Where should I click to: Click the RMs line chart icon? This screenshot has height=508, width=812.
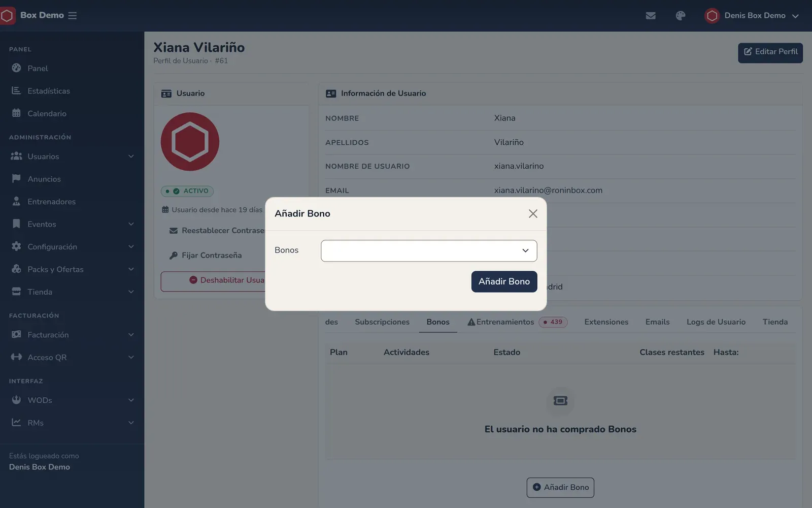[16, 423]
